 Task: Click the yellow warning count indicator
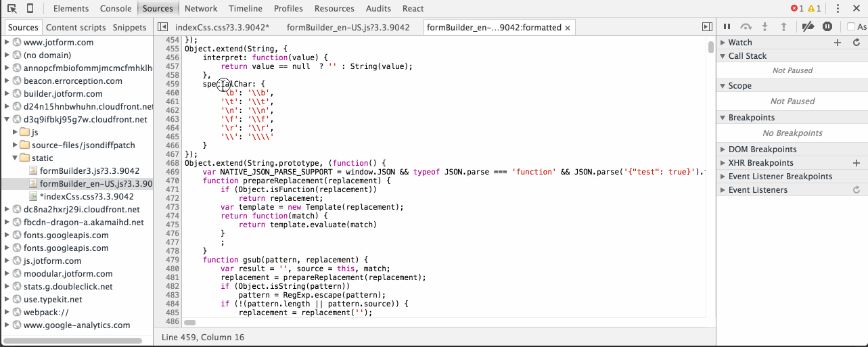[814, 9]
